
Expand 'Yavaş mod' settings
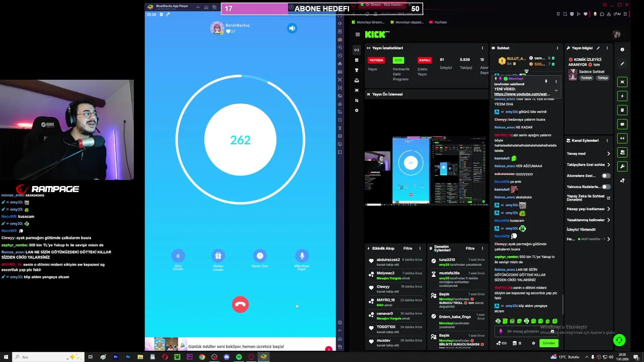(x=588, y=153)
